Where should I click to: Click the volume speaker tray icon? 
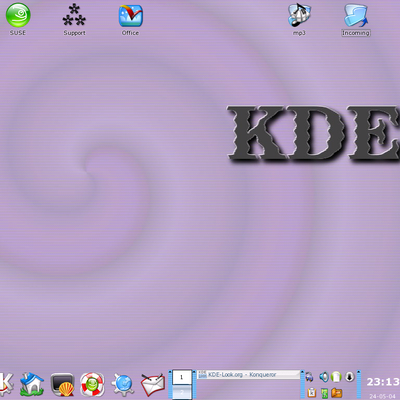click(x=323, y=377)
